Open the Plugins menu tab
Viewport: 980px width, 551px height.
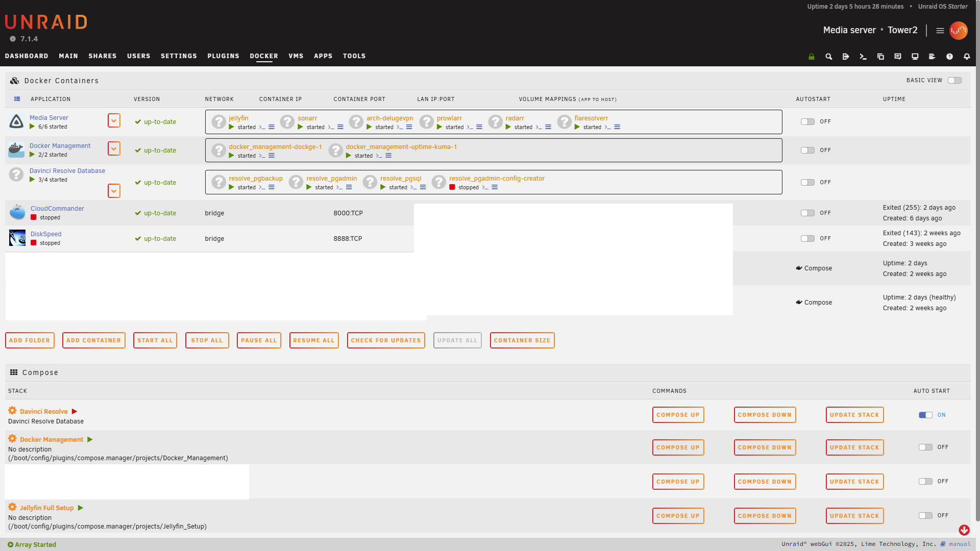[223, 56]
